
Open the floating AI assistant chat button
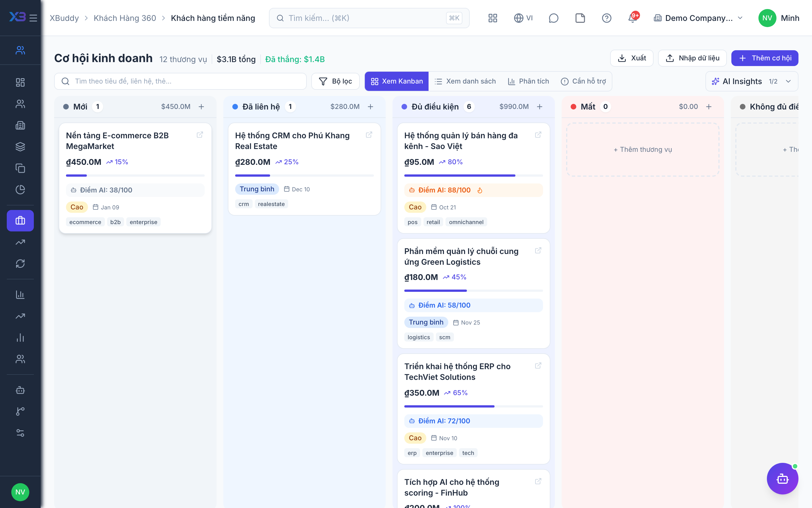point(782,478)
